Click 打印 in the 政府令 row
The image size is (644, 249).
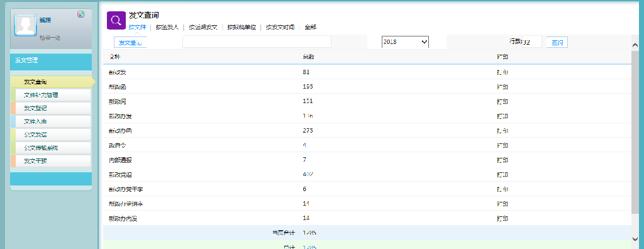click(x=502, y=145)
